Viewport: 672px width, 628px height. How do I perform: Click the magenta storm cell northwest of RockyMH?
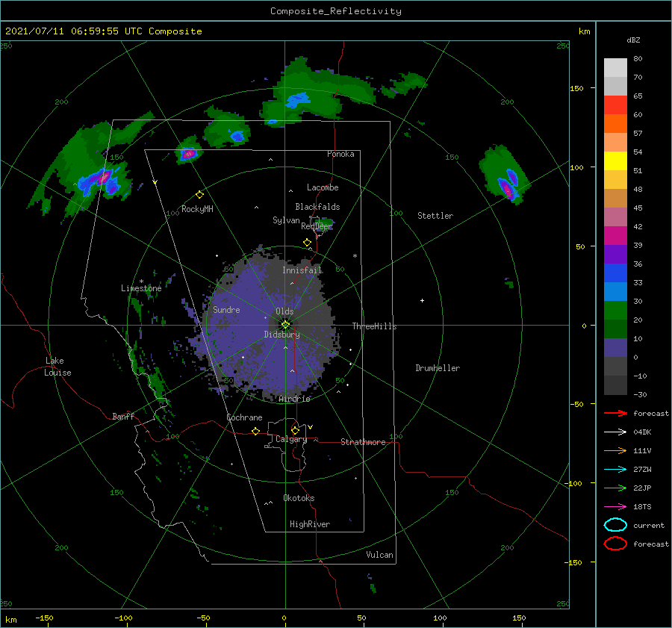188,154
